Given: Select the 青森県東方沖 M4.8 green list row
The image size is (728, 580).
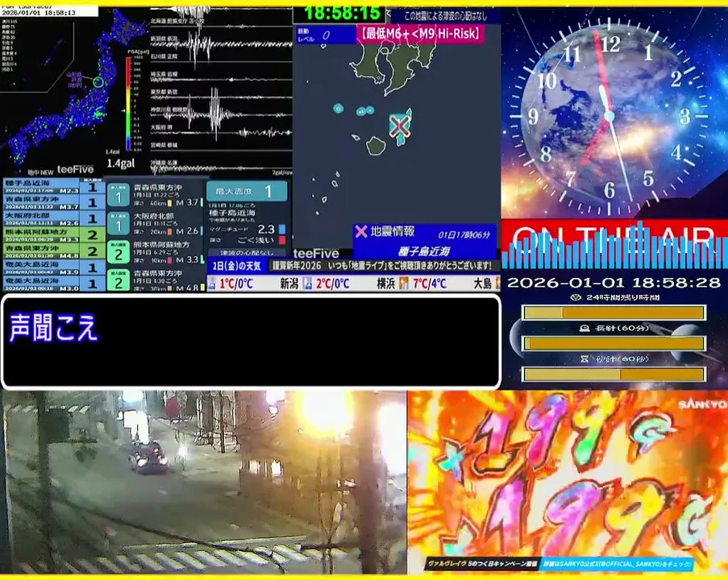Looking at the screenshot, I should [x=54, y=251].
